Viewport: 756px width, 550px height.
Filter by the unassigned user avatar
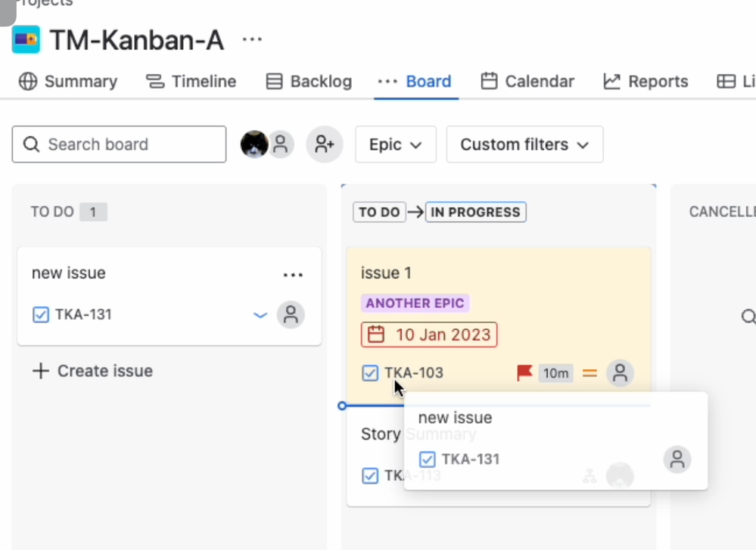282,144
